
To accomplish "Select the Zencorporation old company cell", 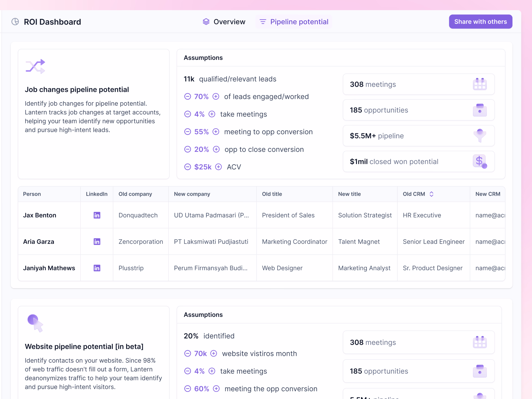I will coord(141,242).
